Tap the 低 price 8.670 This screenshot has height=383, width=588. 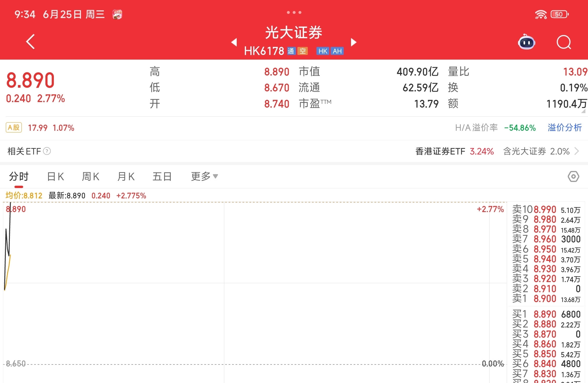pos(277,88)
